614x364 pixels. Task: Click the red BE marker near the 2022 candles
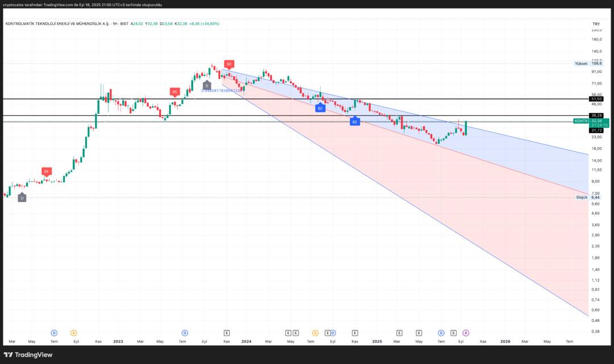(47, 171)
